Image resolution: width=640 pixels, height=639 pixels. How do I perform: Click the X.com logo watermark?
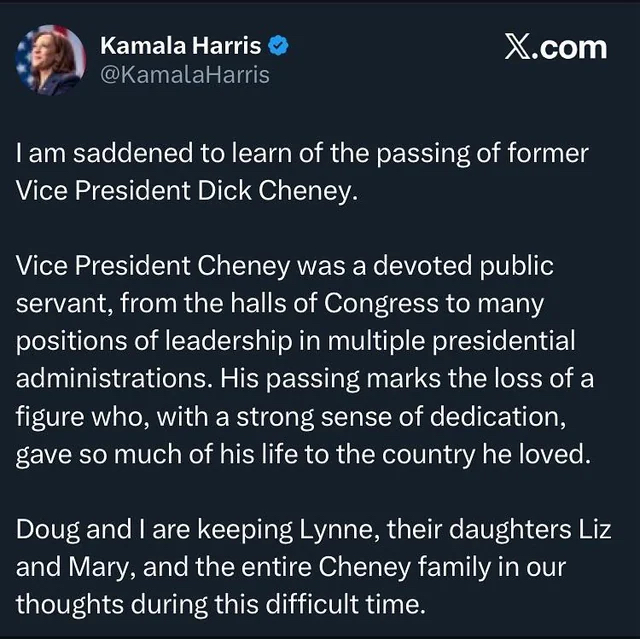[x=556, y=47]
